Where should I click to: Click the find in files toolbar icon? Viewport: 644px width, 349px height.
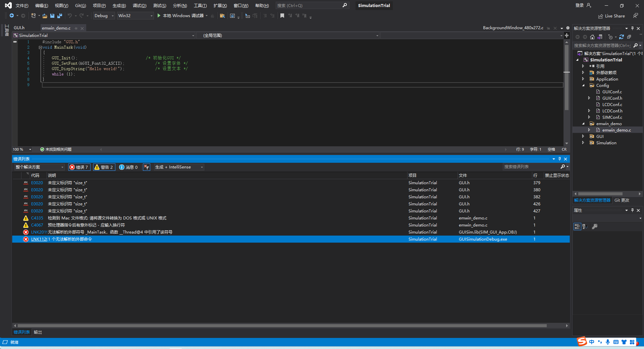222,16
